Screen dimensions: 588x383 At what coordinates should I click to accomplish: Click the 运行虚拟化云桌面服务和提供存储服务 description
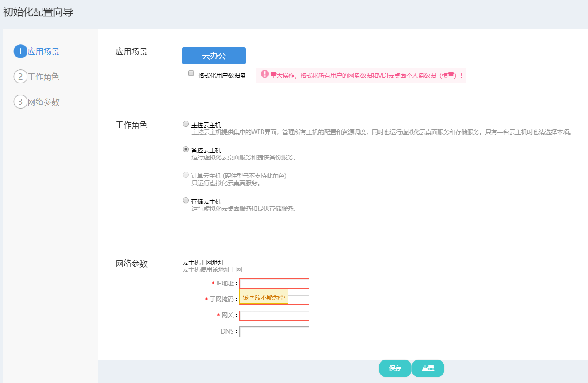pyautogui.click(x=244, y=209)
